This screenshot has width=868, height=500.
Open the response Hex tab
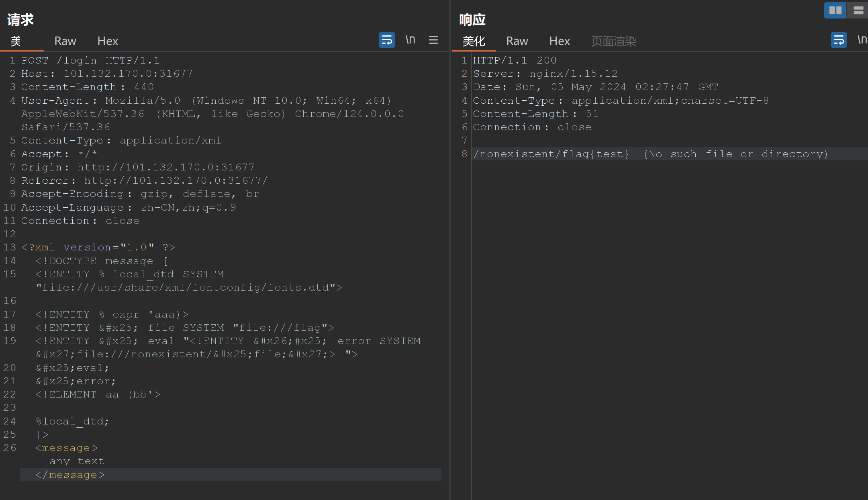point(560,41)
